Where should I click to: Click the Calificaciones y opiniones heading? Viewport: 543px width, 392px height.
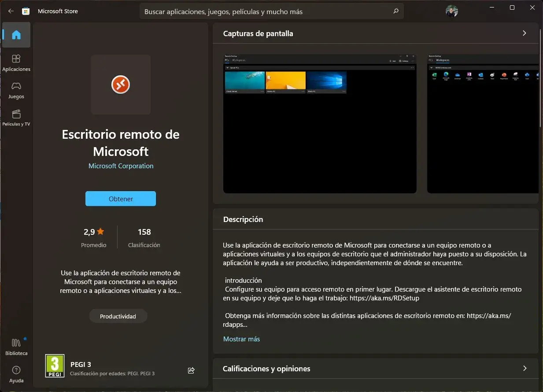[266, 369]
